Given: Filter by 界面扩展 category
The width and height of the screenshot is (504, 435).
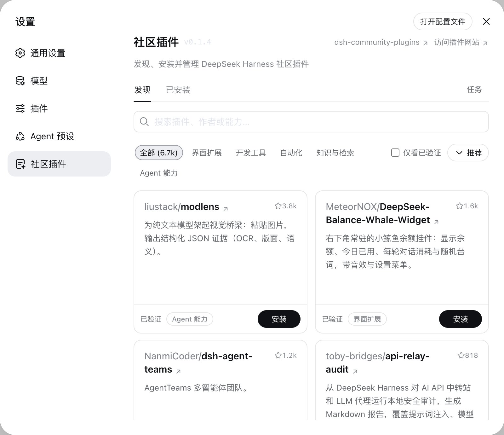Looking at the screenshot, I should (207, 153).
